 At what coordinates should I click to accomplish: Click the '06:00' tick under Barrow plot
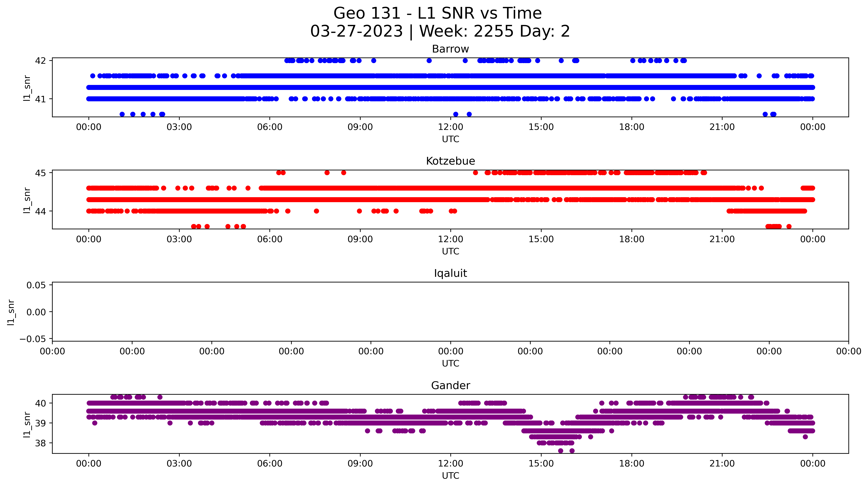click(x=270, y=127)
